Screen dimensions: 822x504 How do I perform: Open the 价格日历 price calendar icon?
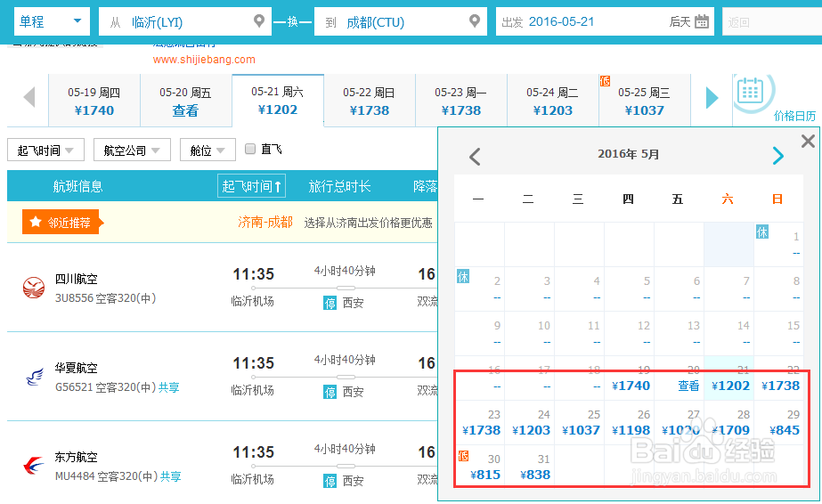point(751,91)
